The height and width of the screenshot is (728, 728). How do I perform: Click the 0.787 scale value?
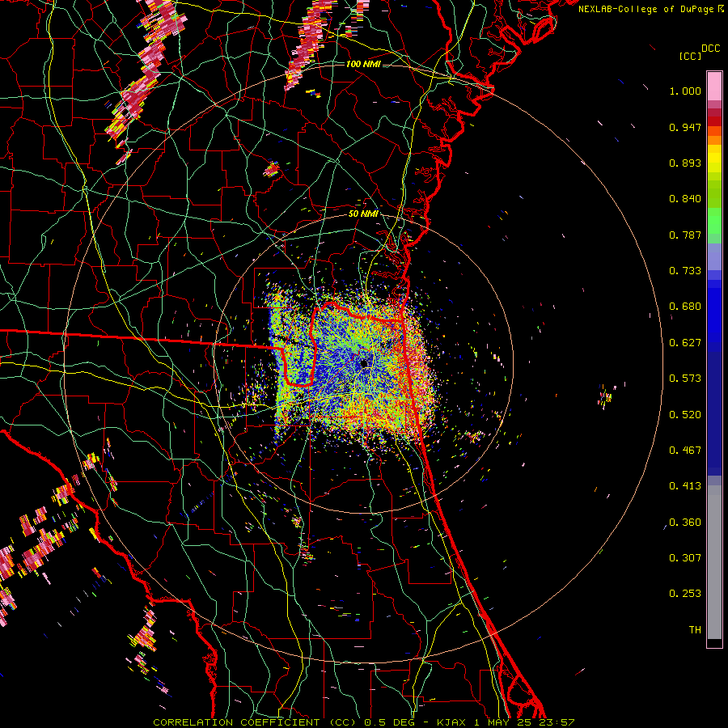685,235
